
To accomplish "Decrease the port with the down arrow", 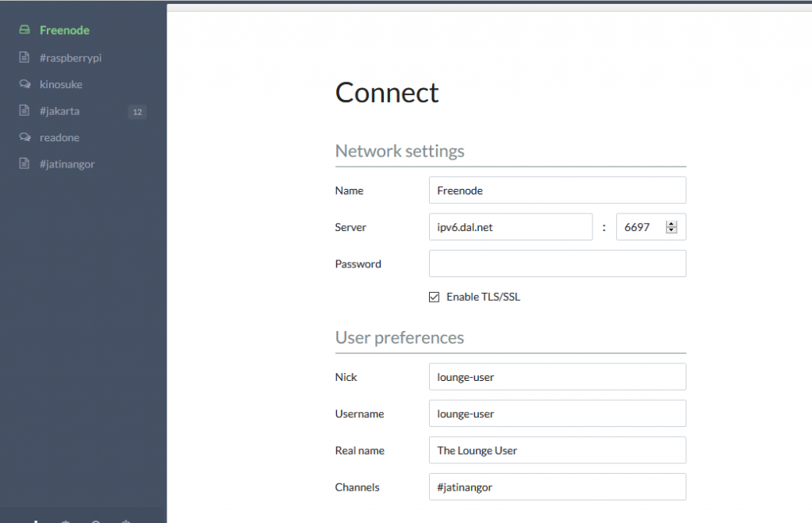I will (671, 230).
